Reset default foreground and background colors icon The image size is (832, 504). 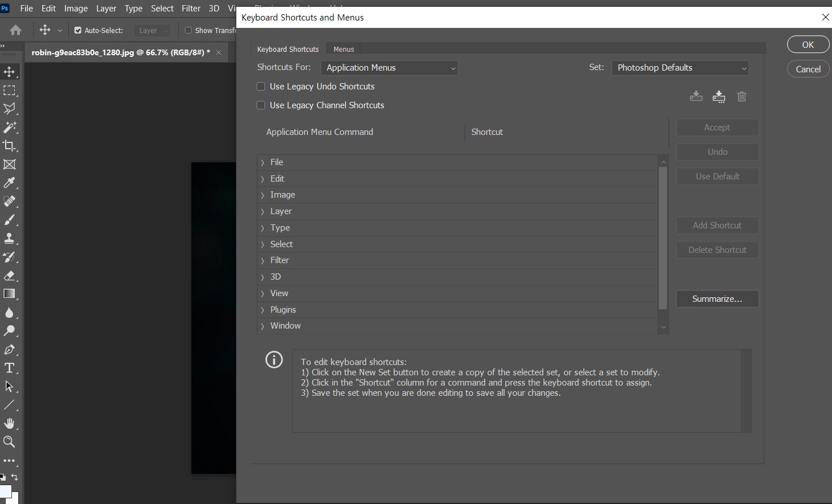(3, 478)
